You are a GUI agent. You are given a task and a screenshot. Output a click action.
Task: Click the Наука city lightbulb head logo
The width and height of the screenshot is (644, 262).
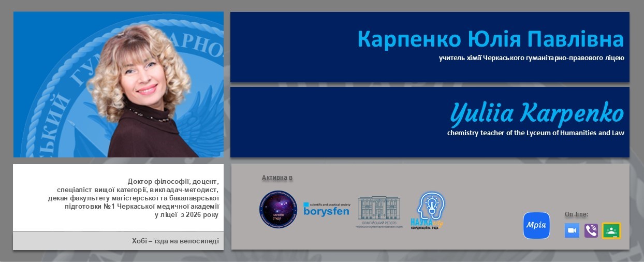428,211
